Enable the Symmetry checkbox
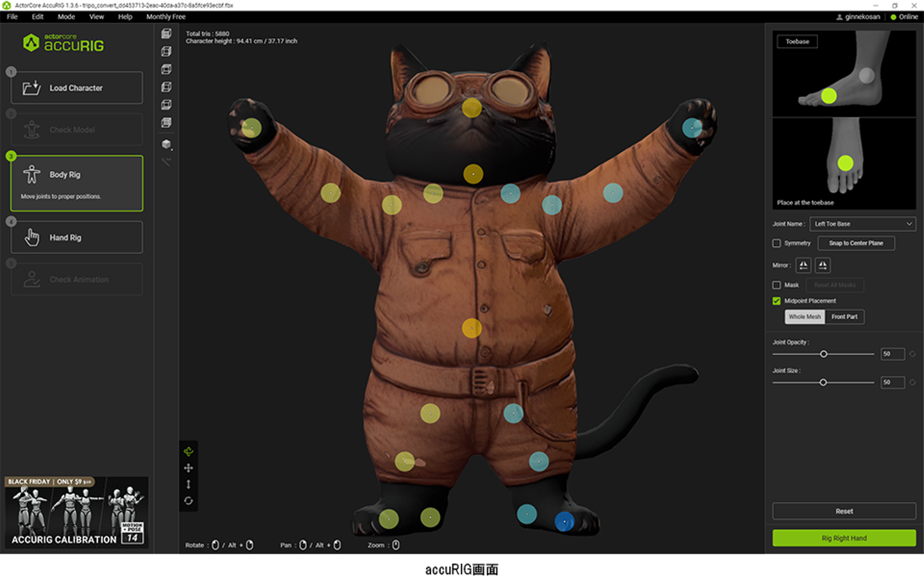 (776, 243)
